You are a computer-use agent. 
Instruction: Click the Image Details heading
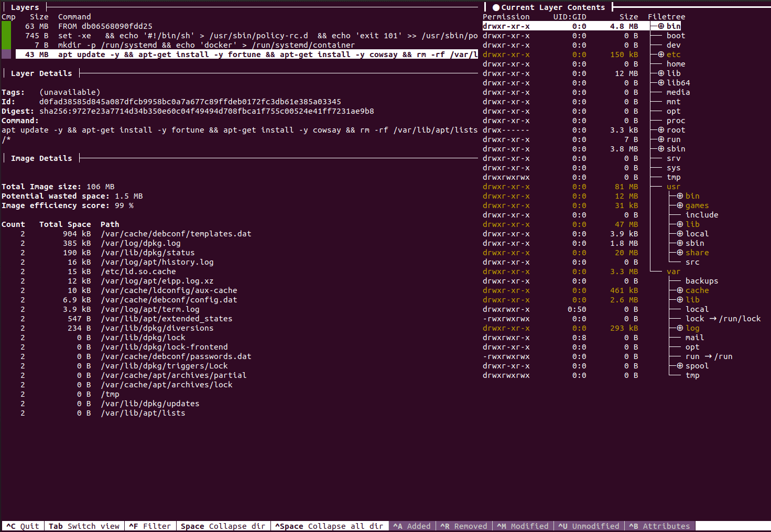[41, 158]
